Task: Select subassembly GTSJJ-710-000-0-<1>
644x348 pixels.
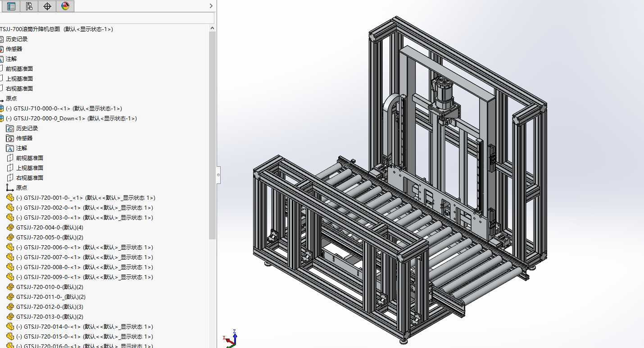Action: click(x=64, y=109)
